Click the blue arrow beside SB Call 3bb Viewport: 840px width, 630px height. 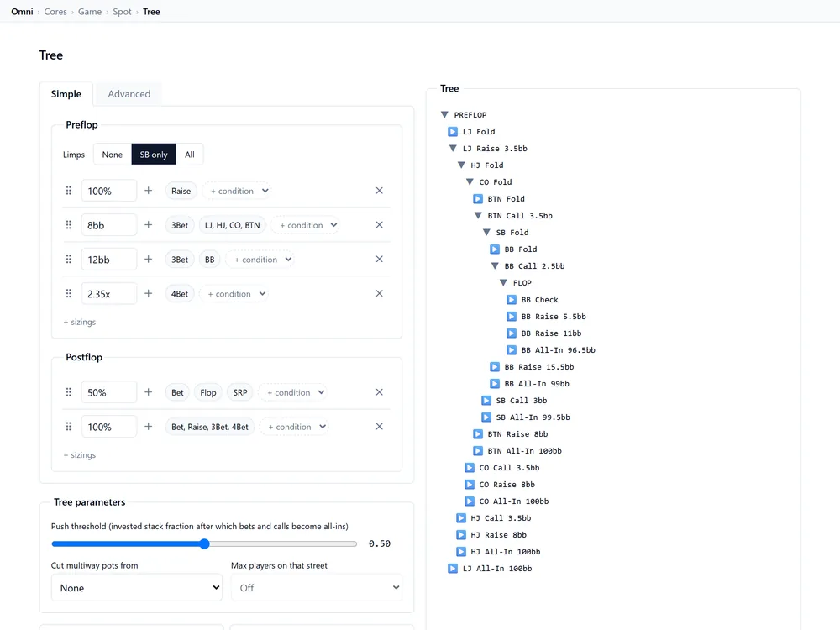(486, 400)
